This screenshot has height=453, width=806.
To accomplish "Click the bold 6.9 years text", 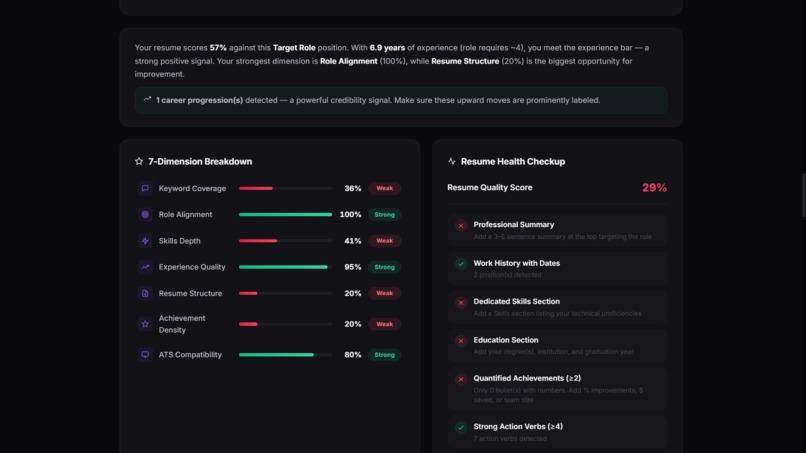I will (x=387, y=47).
